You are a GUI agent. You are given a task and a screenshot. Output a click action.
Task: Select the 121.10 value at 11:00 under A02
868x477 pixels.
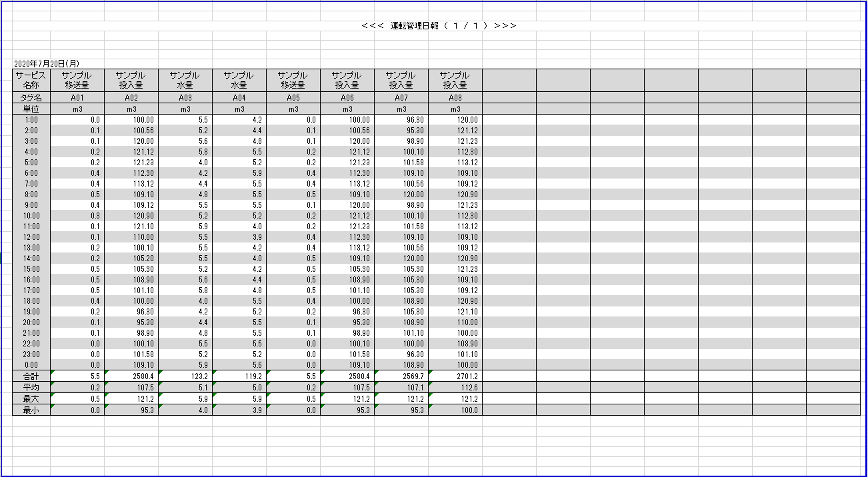click(131, 227)
